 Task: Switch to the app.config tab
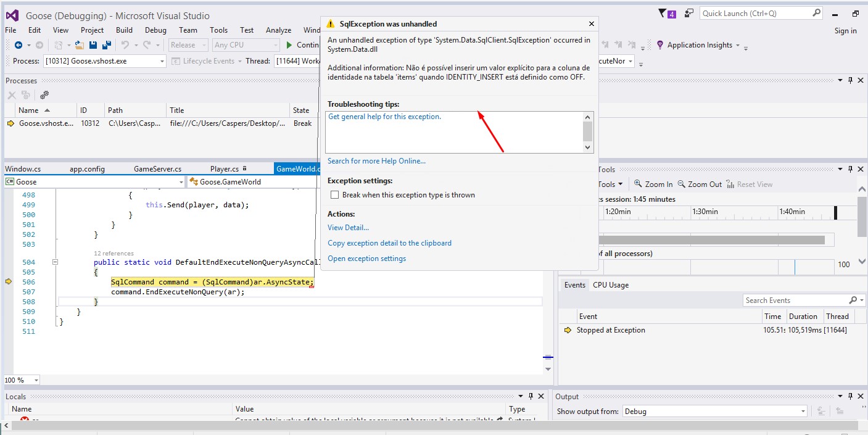87,168
